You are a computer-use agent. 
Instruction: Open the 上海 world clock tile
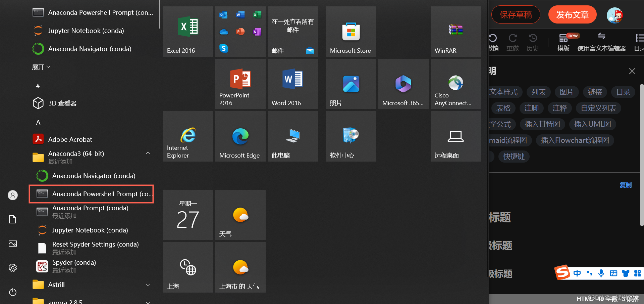click(x=188, y=267)
